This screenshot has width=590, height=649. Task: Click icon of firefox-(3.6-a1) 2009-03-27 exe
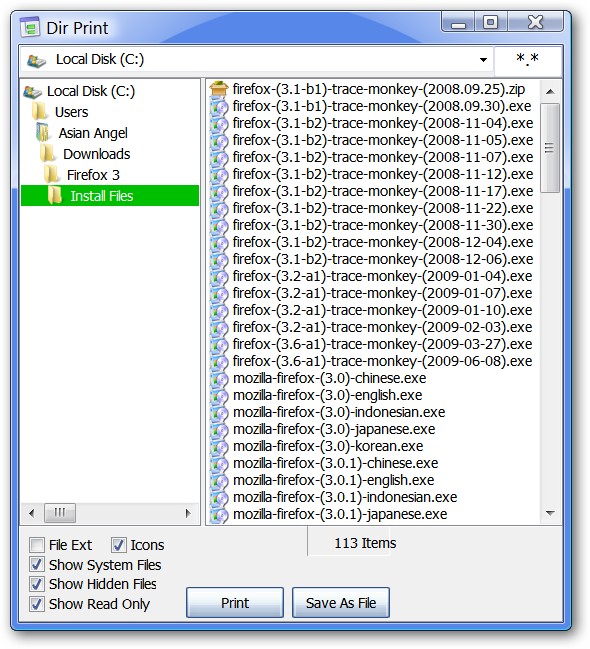click(219, 344)
